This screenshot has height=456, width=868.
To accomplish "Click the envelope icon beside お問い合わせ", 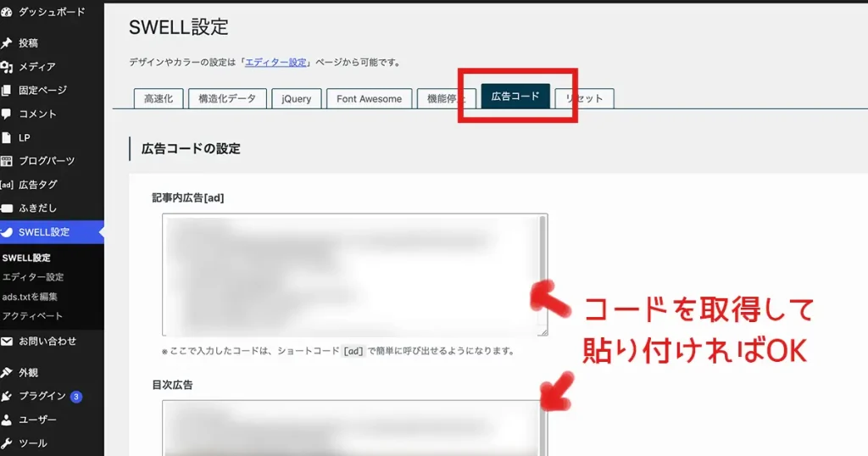I will pos(6,342).
